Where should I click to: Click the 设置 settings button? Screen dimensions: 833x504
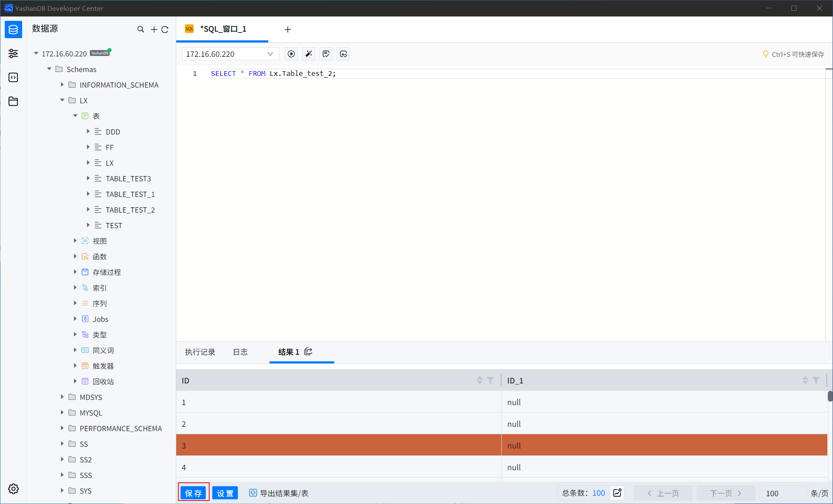225,493
